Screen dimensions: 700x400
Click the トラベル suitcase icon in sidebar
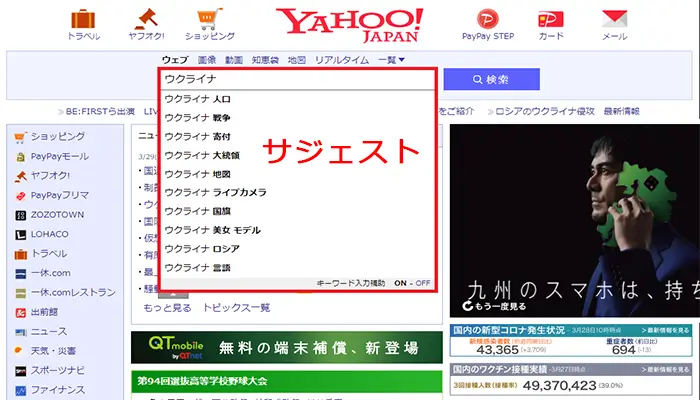(x=21, y=254)
